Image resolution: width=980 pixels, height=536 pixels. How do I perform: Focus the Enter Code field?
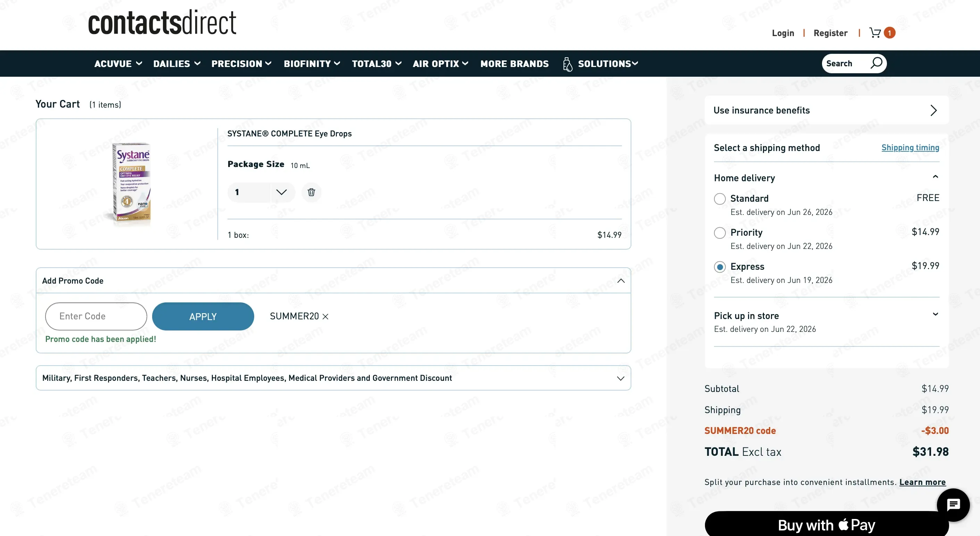click(x=96, y=317)
